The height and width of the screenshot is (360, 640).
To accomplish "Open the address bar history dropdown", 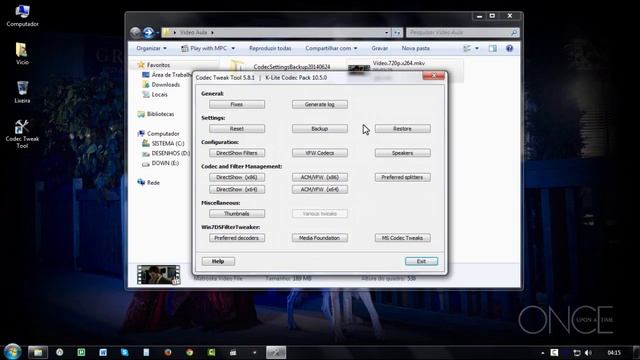I will pos(387,32).
